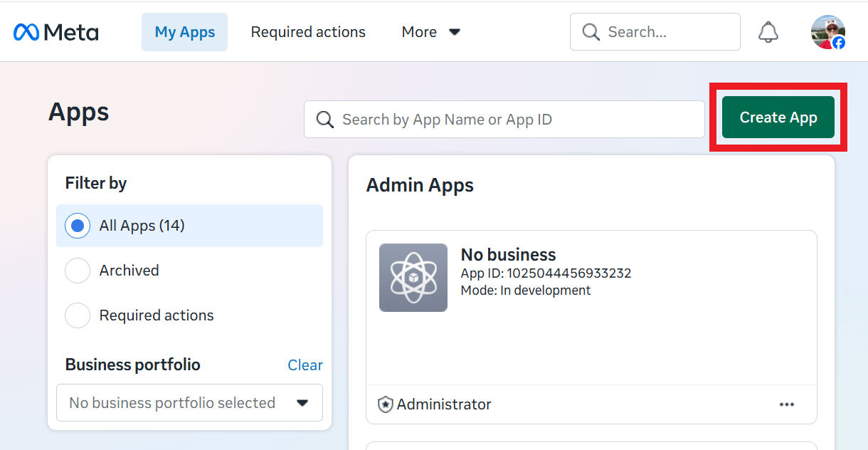Click the top bar search magnifier icon
Image resolution: width=868 pixels, height=450 pixels.
tap(591, 32)
